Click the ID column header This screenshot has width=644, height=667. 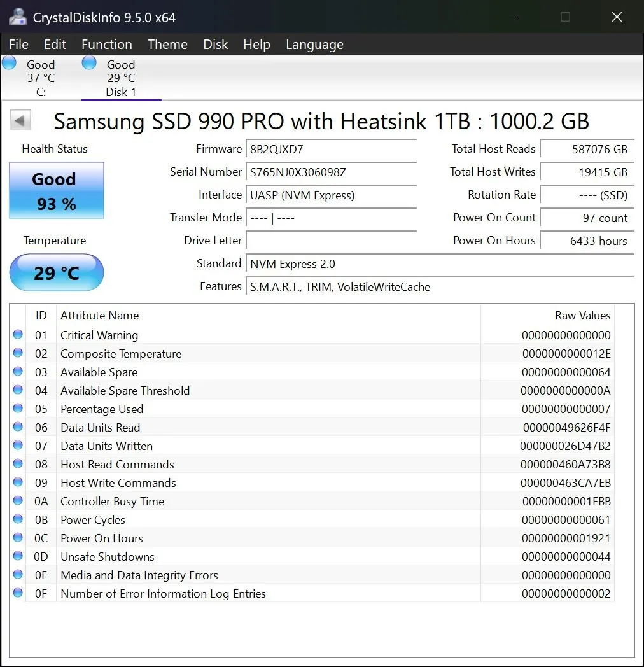(41, 316)
